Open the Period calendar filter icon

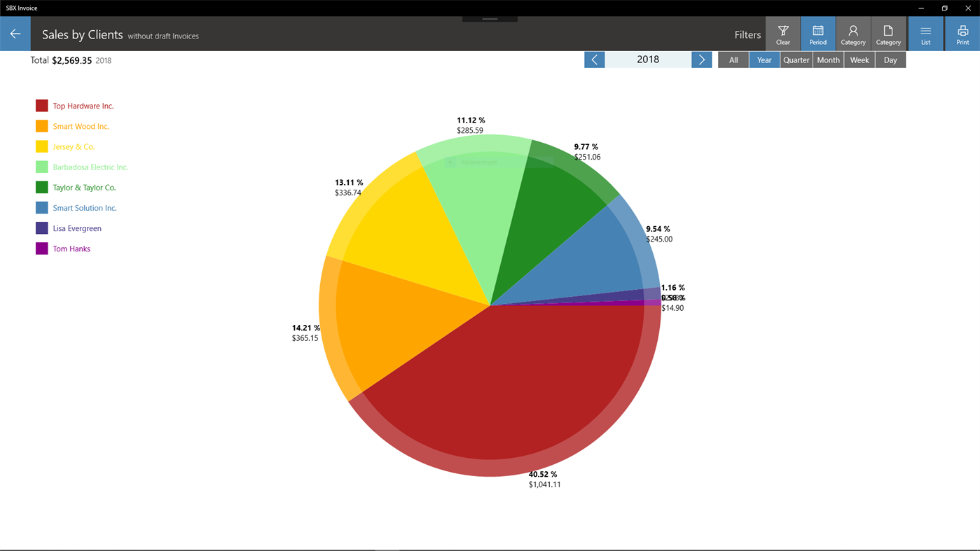[x=817, y=32]
